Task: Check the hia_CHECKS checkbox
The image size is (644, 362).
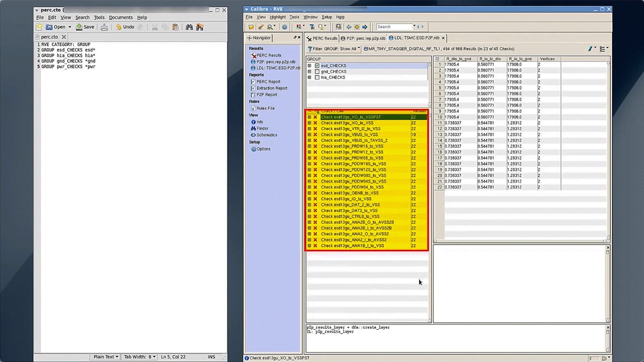Action: [317, 77]
